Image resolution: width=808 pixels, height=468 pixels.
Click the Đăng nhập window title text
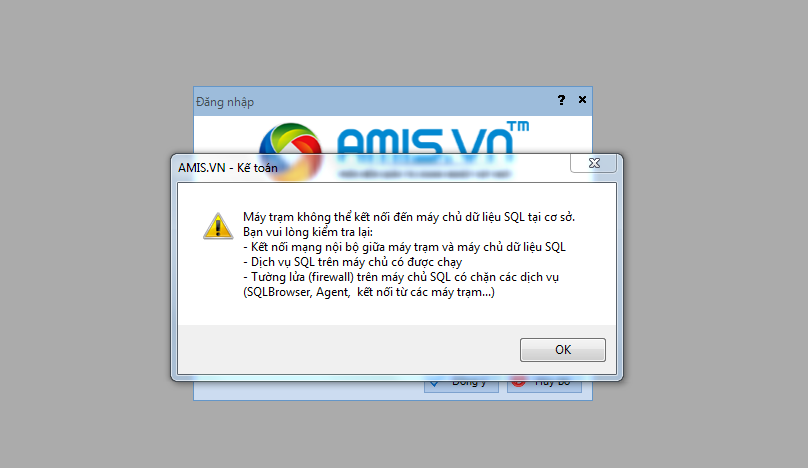click(x=225, y=102)
